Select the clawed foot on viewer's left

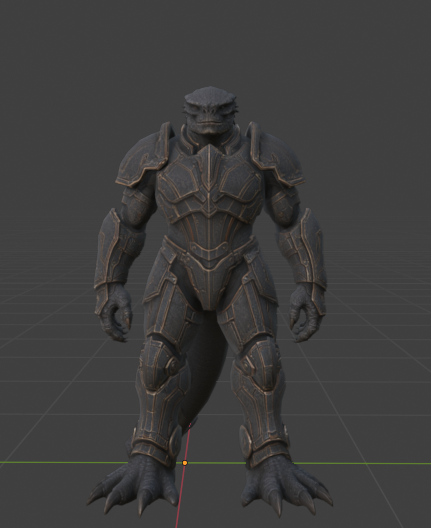tap(135, 485)
